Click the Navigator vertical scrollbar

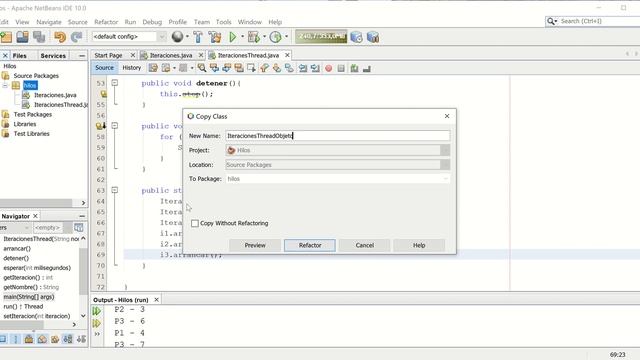[83, 277]
